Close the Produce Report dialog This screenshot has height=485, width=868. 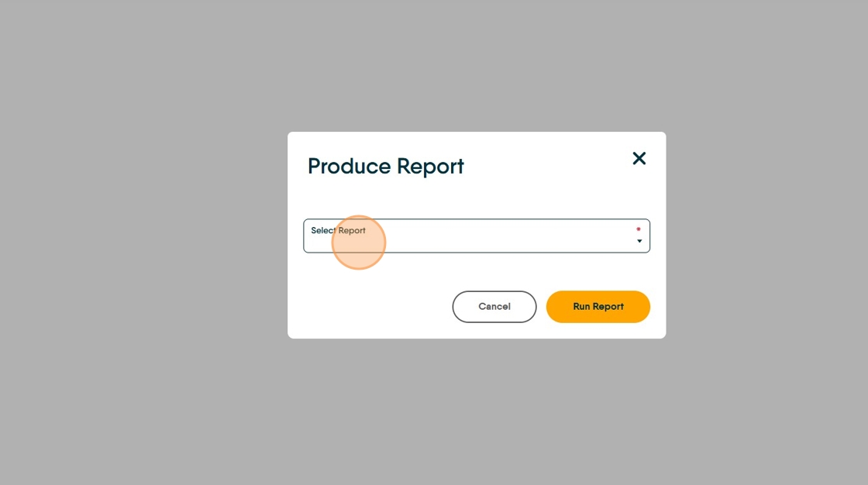(639, 158)
